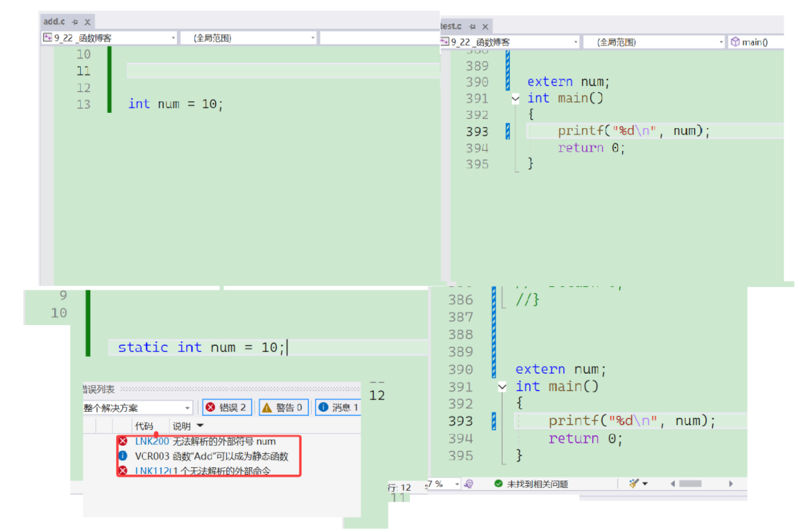Click printf line 393 in upper test.c

click(x=633, y=131)
